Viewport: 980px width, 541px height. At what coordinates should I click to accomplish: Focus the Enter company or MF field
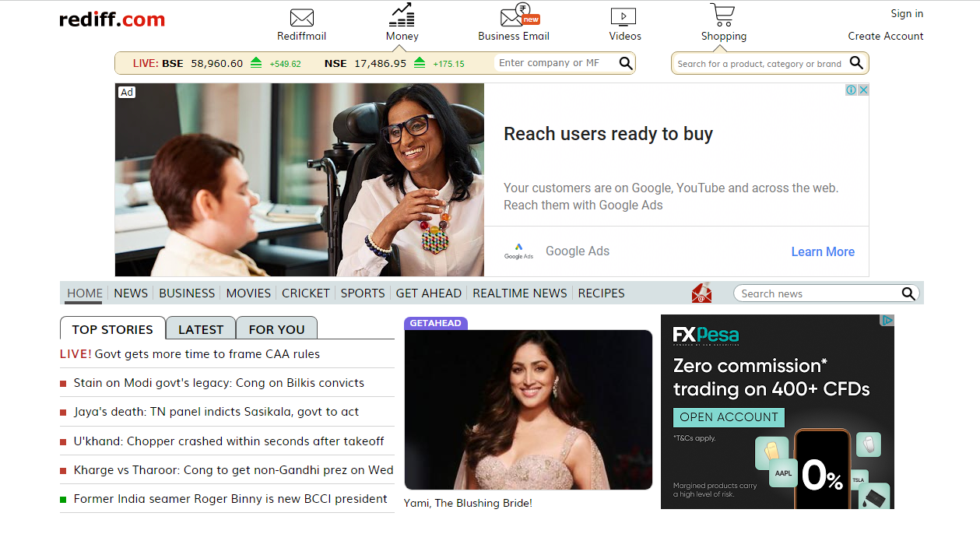click(556, 63)
